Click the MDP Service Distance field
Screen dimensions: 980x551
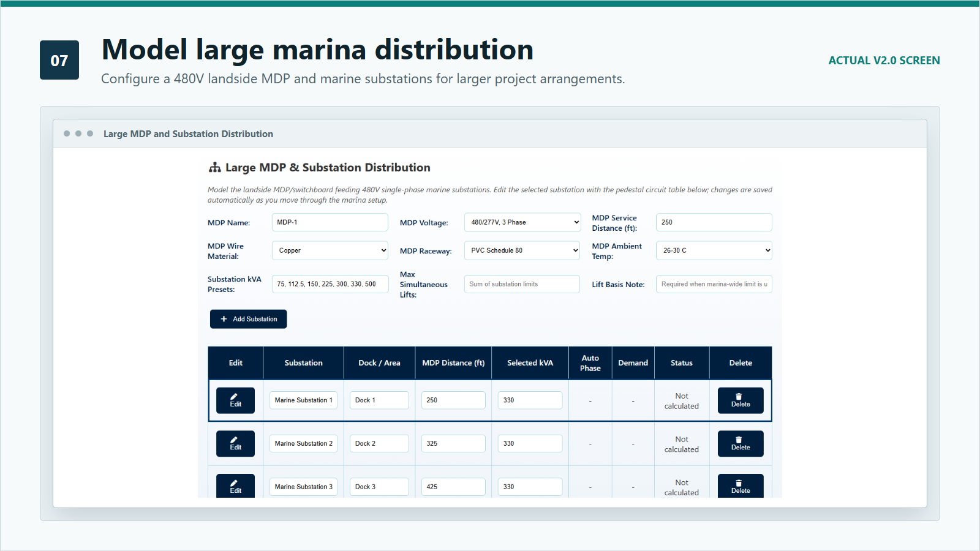coord(714,222)
